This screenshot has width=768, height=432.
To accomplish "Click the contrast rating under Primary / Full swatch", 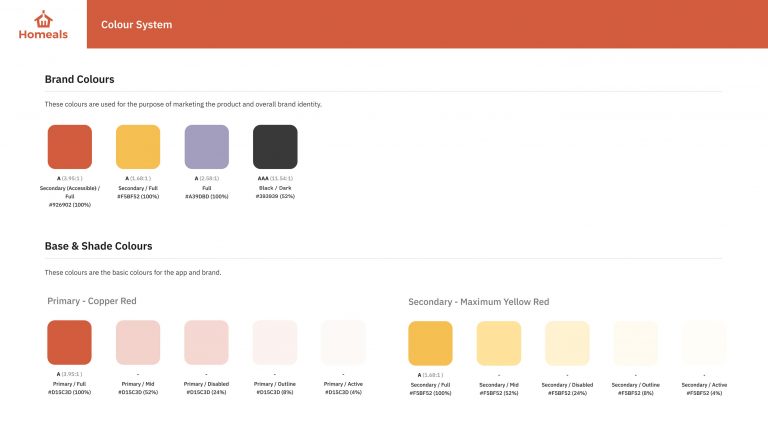I will tap(70, 374).
